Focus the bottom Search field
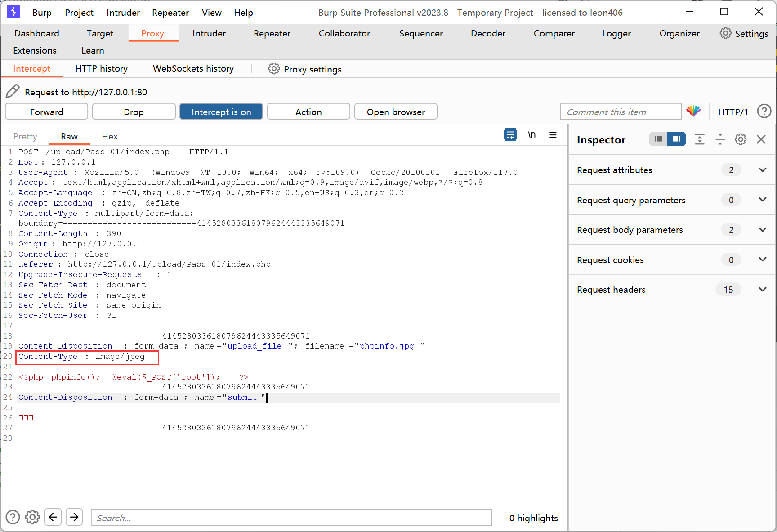The image size is (777, 532). coord(291,518)
